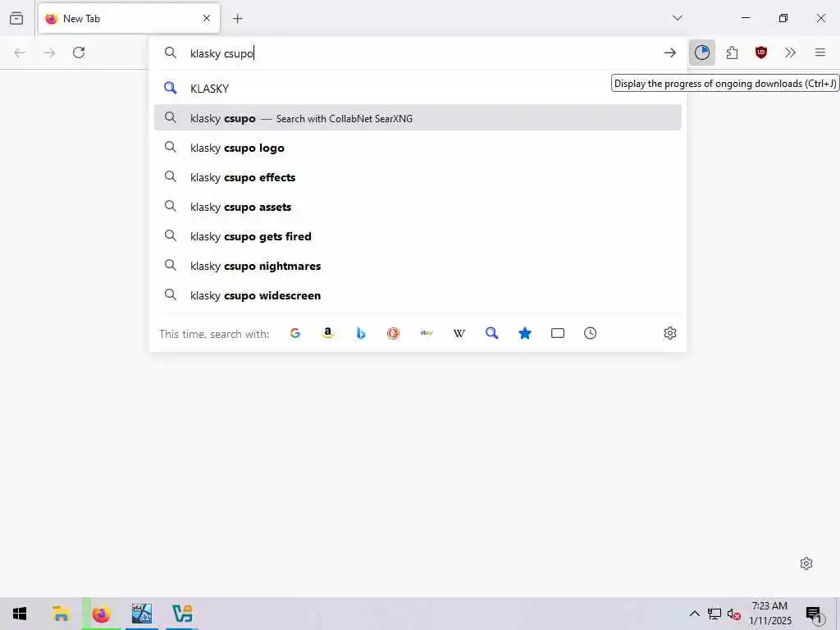Viewport: 840px width, 630px height.
Task: Open the clock showing 7:23 AM
Action: click(769, 614)
